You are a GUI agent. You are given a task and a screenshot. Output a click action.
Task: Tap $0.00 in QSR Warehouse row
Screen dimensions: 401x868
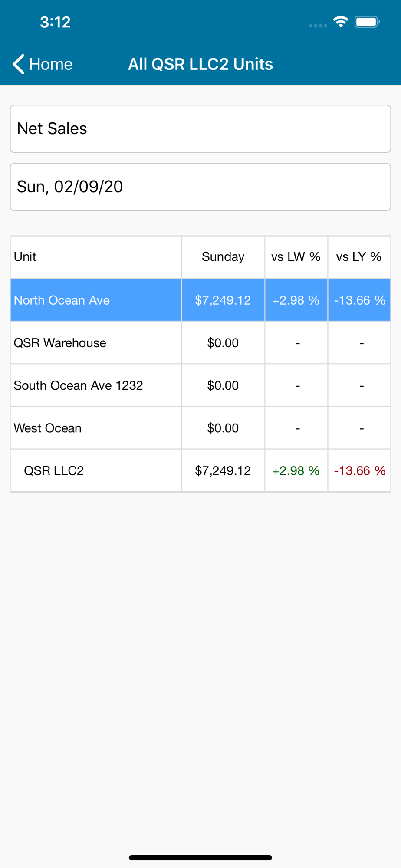point(223,343)
